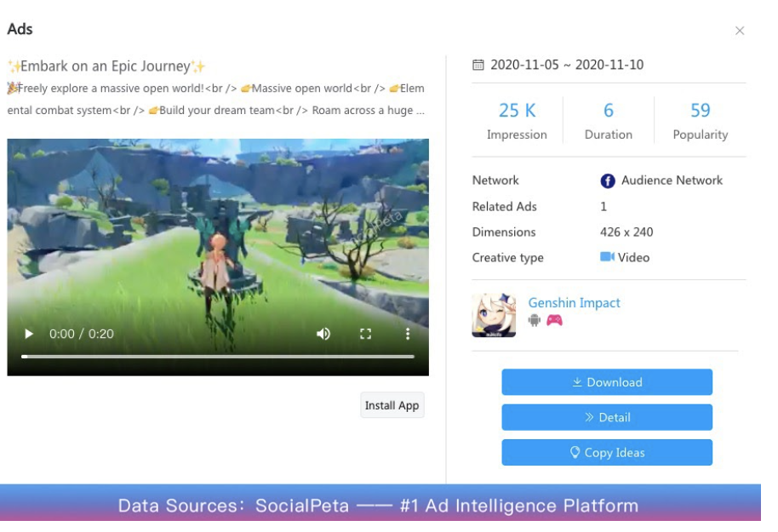The width and height of the screenshot is (778, 532).
Task: Click the ad description text starting 'Freely explore'
Action: pos(216,100)
